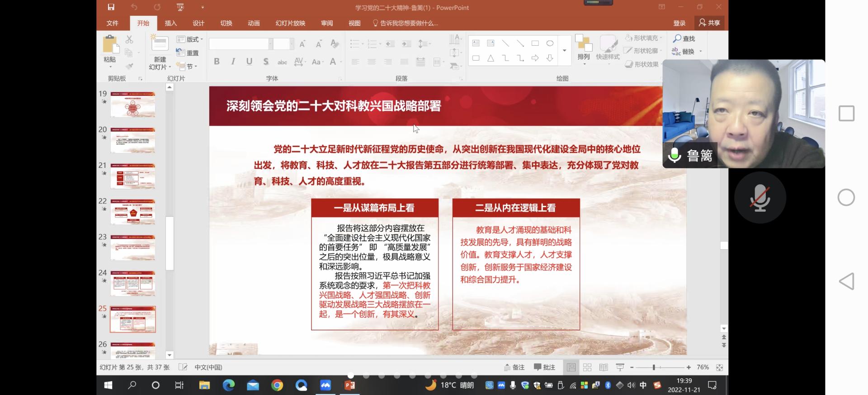The image size is (868, 395).
Task: Open the Arrange (排列) tool
Action: pos(583,48)
